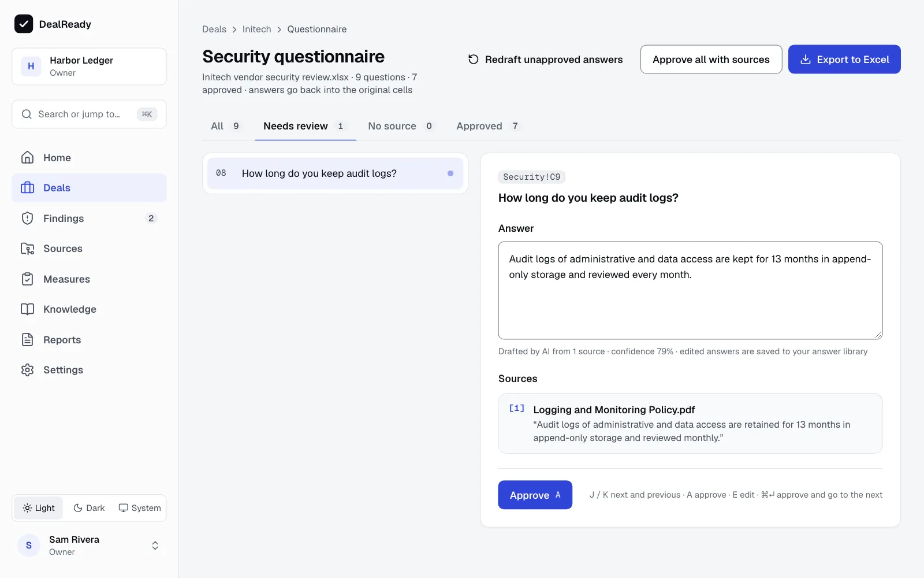
Task: Switch to the Approved tab
Action: pos(489,126)
